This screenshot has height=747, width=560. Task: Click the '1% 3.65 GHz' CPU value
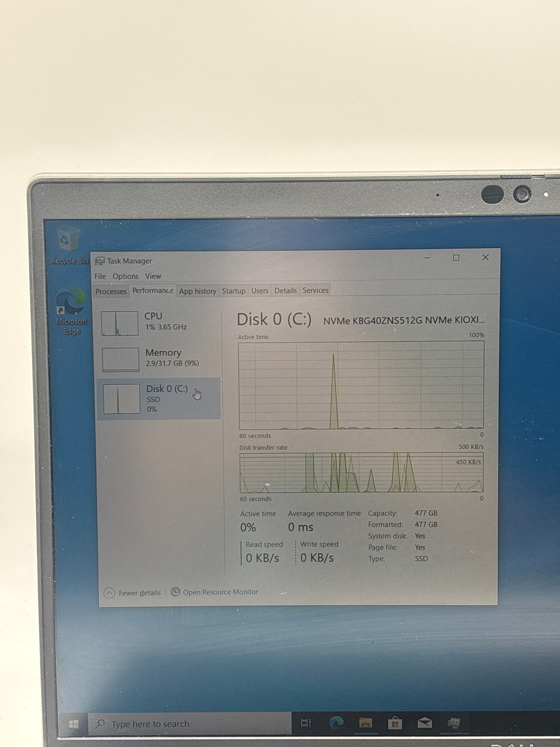point(166,327)
